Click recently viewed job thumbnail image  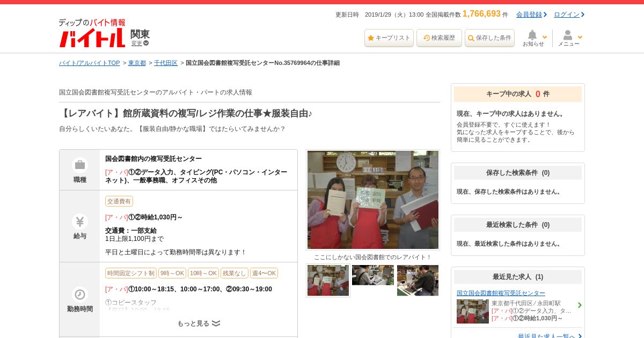[473, 311]
